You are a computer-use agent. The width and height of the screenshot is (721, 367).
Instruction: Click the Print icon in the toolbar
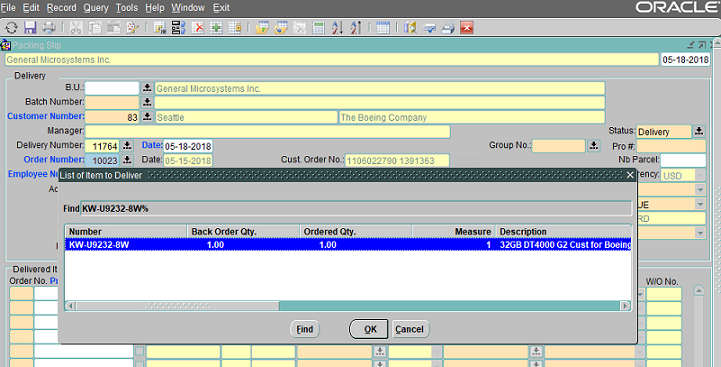(x=49, y=28)
